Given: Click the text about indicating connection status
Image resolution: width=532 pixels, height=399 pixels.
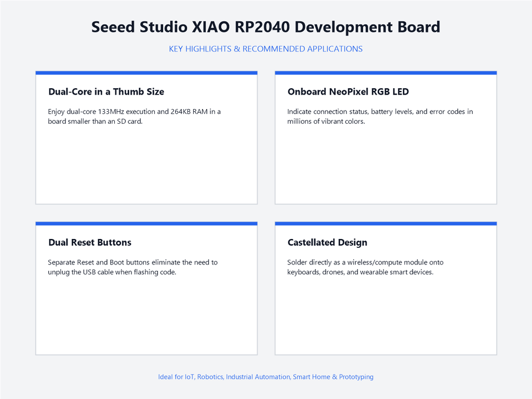Looking at the screenshot, I should 380,116.
